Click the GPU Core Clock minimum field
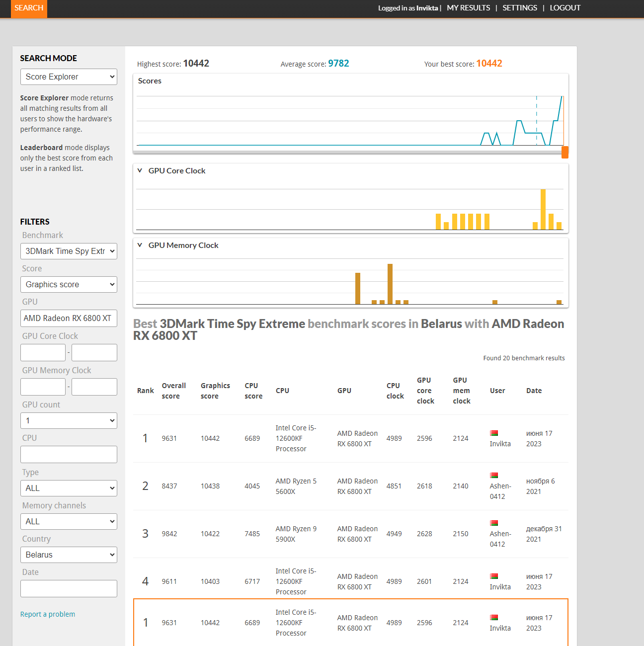644x646 pixels. [x=43, y=352]
